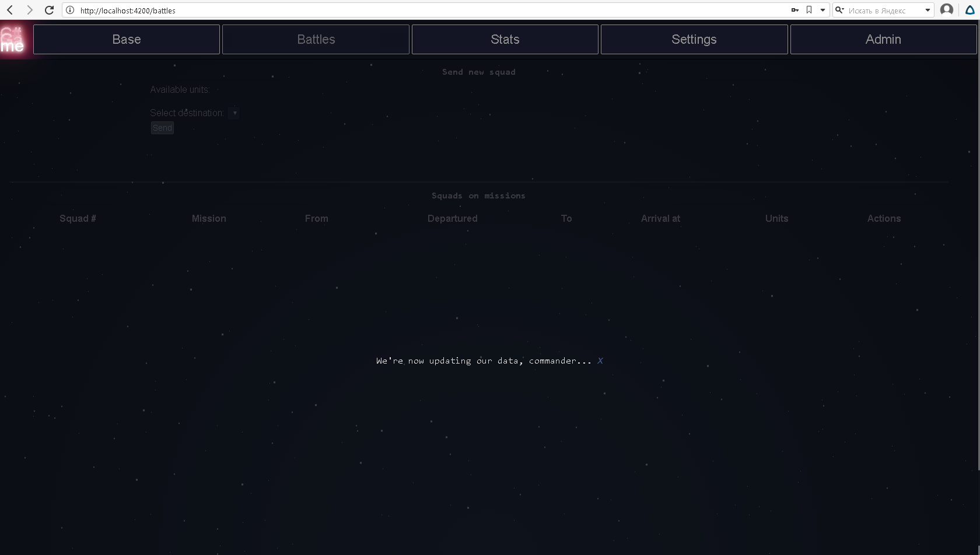This screenshot has height=555, width=980.
Task: Open the Battles tab
Action: pyautogui.click(x=316, y=39)
